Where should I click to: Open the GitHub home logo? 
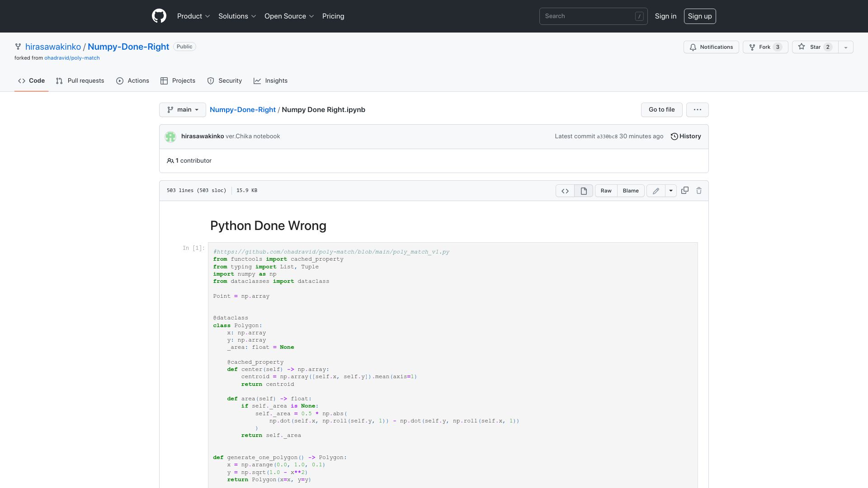[x=159, y=16]
